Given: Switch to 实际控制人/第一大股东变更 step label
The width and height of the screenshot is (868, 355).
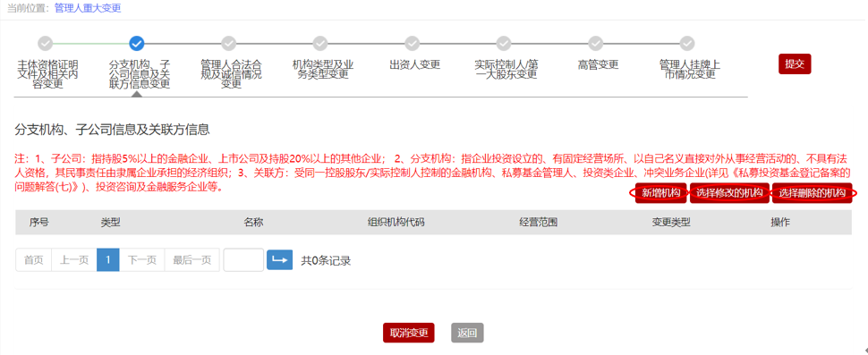Looking at the screenshot, I should point(506,70).
